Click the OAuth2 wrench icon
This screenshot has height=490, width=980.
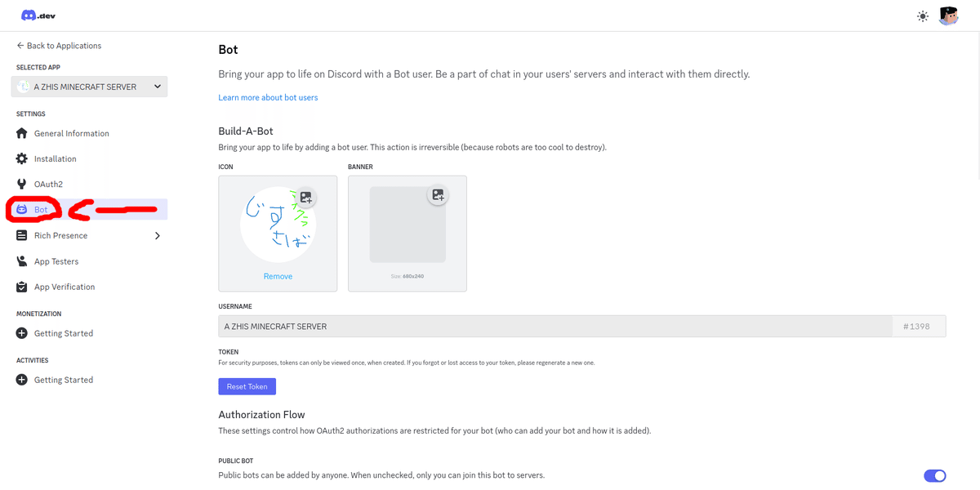22,185
